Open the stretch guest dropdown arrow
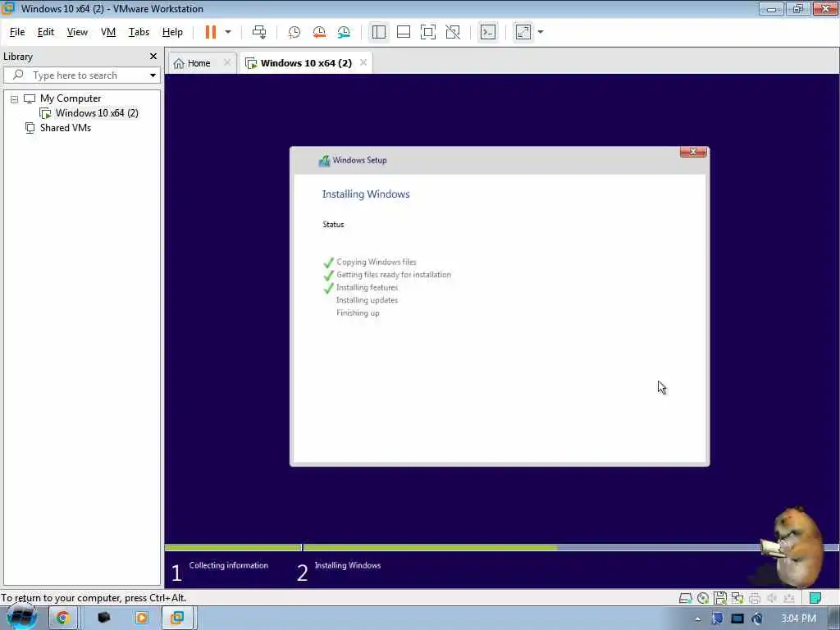The width and height of the screenshot is (840, 630). 541,32
